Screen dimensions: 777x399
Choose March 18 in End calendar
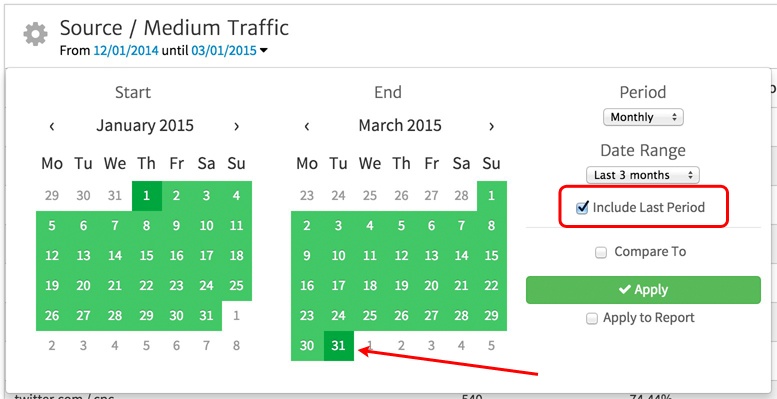coord(370,286)
